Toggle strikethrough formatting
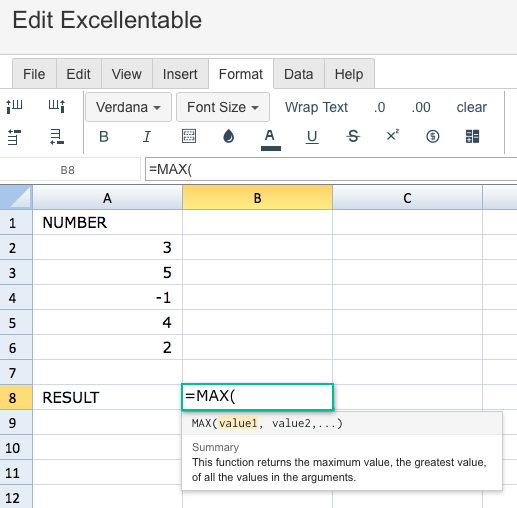This screenshot has height=508, width=517. (353, 136)
